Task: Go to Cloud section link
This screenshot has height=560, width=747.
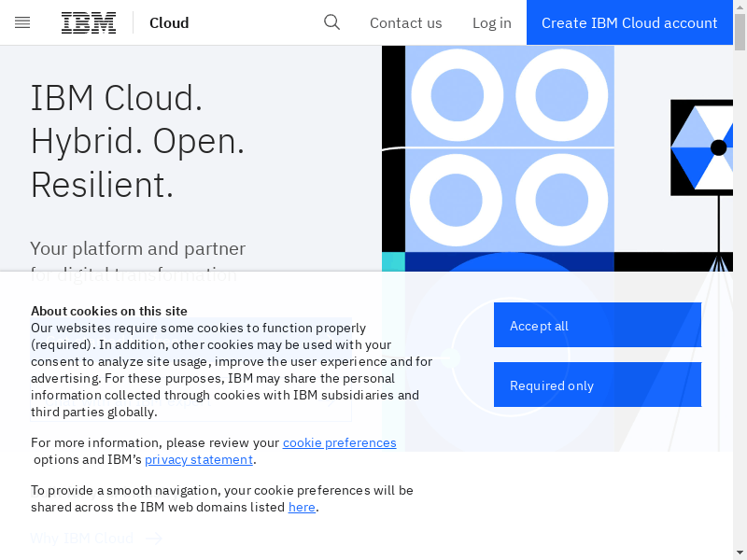Action: [169, 22]
